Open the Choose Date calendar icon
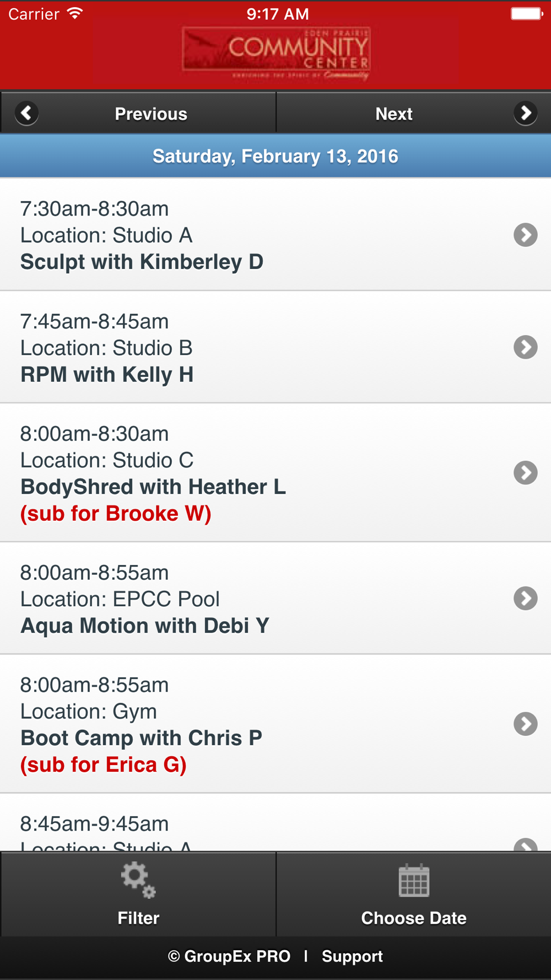This screenshot has width=551, height=980. point(414,880)
